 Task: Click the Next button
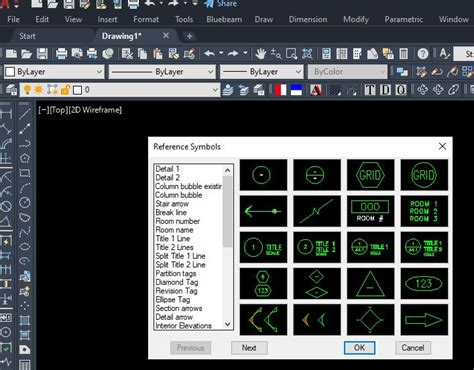click(249, 348)
